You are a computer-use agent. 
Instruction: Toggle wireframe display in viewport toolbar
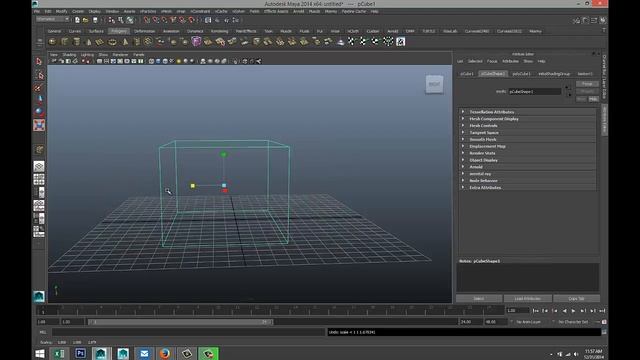point(151,61)
